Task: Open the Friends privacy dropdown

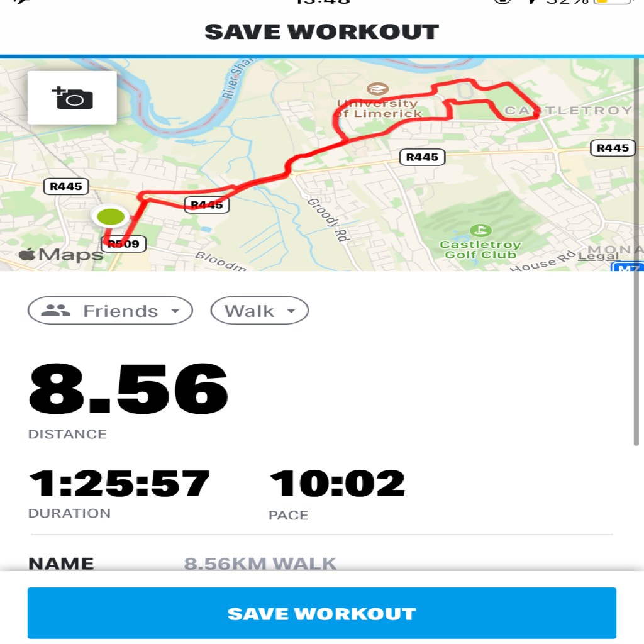Action: (110, 311)
